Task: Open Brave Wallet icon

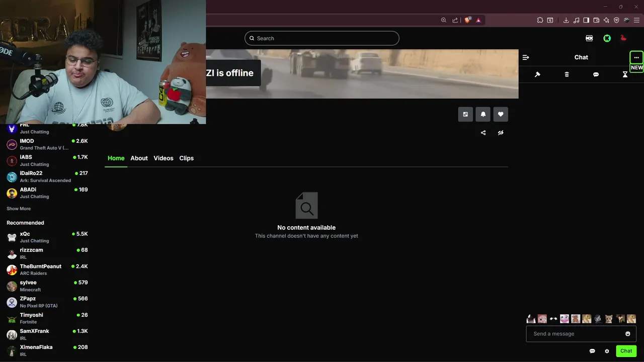Action: click(x=596, y=20)
